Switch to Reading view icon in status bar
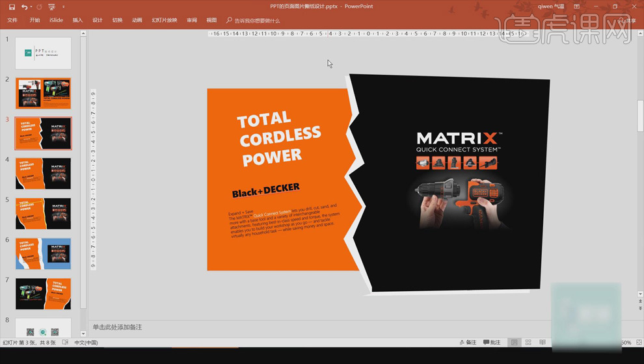644x364 pixels. coord(543,343)
